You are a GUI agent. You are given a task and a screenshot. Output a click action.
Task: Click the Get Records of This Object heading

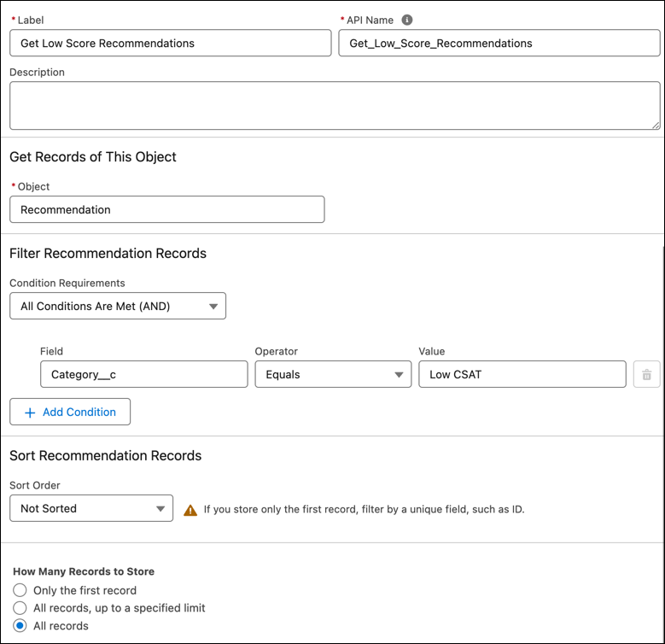(92, 157)
